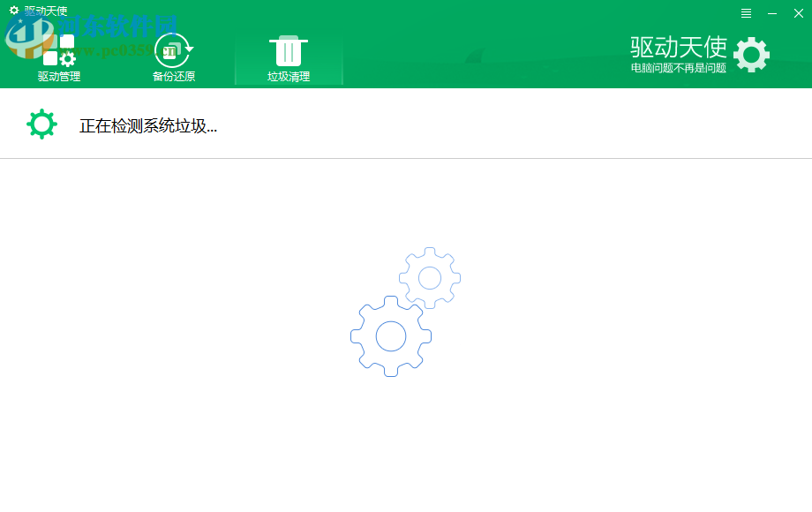Switch to the 备份还原 tab
812x512 pixels.
point(172,76)
